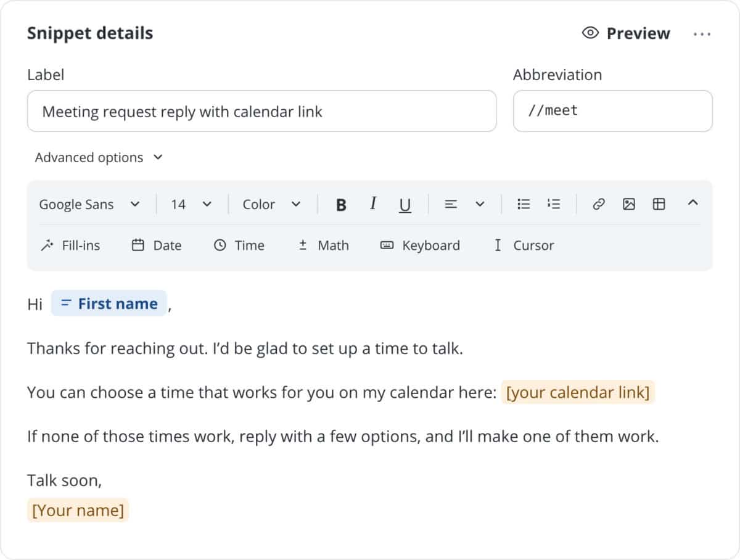Viewport: 740px width, 560px height.
Task: Open the text Color dropdown
Action: [271, 204]
